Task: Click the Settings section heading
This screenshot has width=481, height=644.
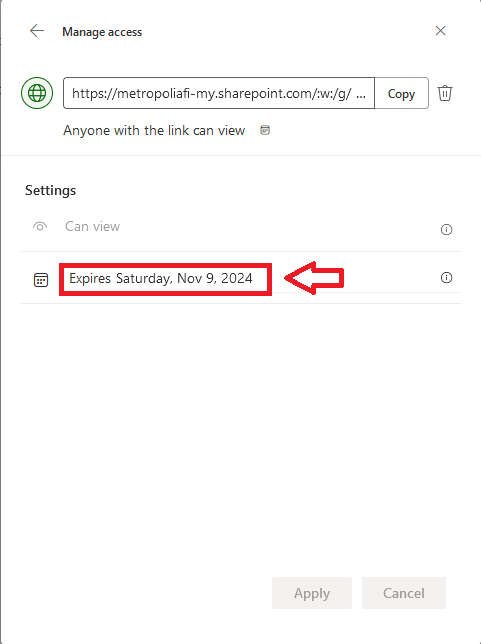Action: click(x=51, y=190)
